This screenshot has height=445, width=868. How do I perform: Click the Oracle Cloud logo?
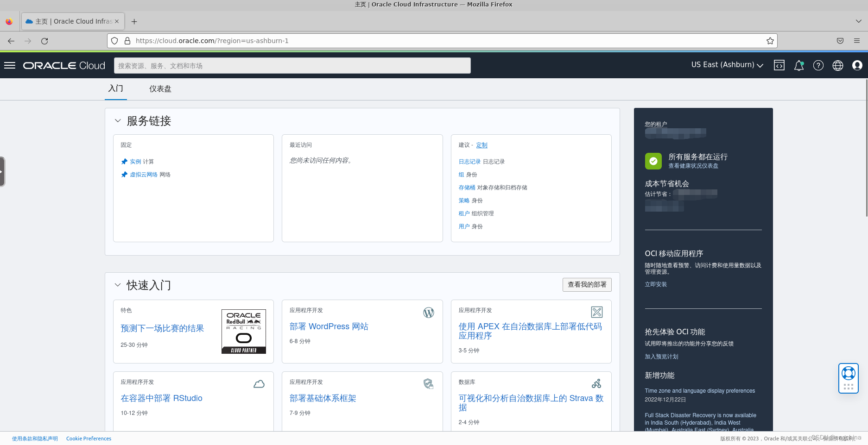pyautogui.click(x=64, y=65)
